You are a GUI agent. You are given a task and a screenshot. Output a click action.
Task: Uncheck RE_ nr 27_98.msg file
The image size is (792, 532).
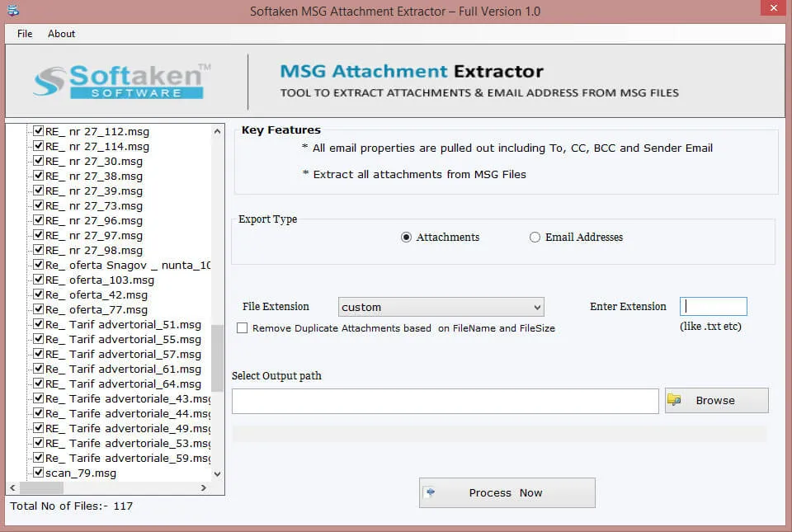(x=39, y=250)
